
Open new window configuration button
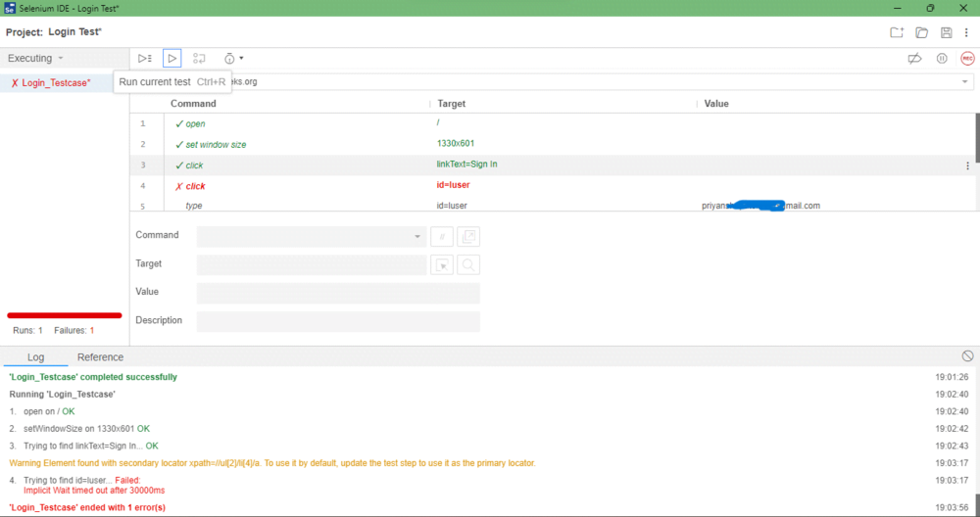click(x=468, y=236)
